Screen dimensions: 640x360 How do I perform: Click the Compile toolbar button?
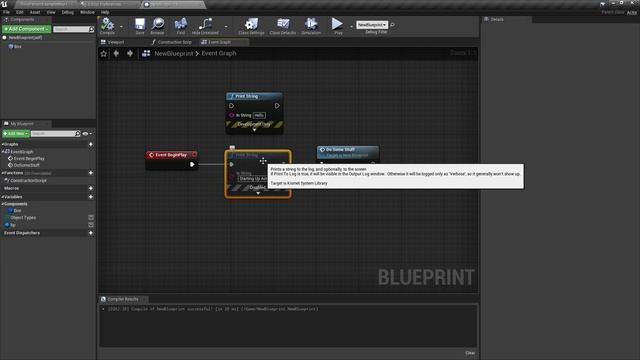click(107, 26)
